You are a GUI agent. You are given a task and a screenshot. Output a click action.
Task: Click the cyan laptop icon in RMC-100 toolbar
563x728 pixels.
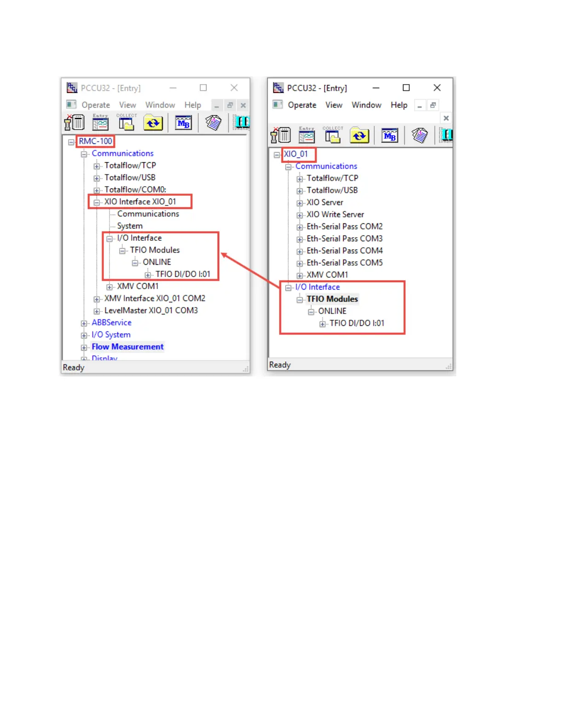click(x=241, y=122)
